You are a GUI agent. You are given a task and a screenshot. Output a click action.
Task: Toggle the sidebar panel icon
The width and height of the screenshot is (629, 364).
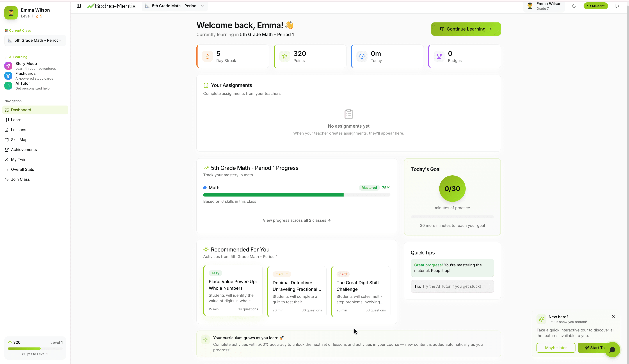[x=79, y=6]
